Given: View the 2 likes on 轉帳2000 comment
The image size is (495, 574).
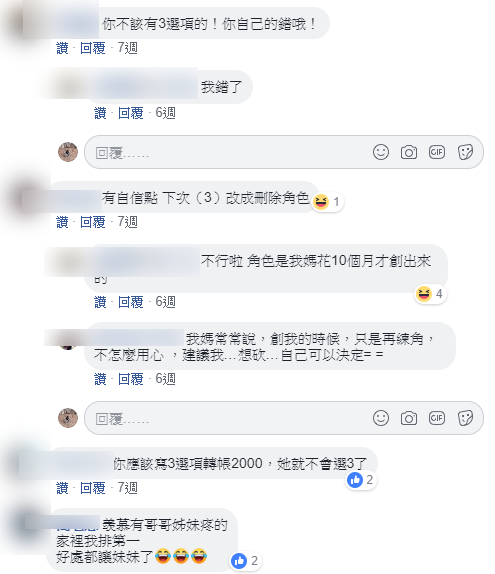Looking at the screenshot, I should (x=361, y=480).
